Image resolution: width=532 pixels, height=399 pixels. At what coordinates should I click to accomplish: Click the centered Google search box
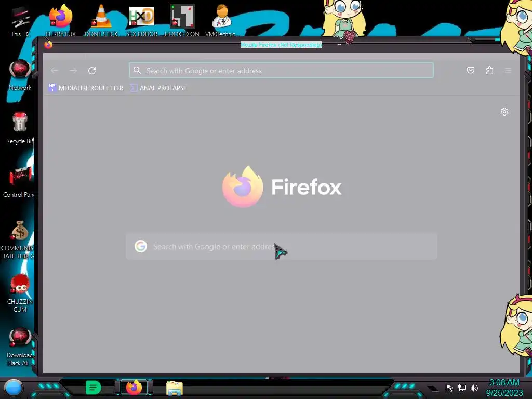[281, 246]
